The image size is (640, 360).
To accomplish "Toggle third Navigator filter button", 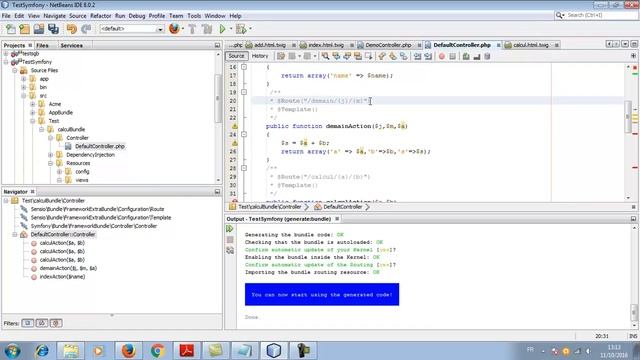I will pos(56,323).
